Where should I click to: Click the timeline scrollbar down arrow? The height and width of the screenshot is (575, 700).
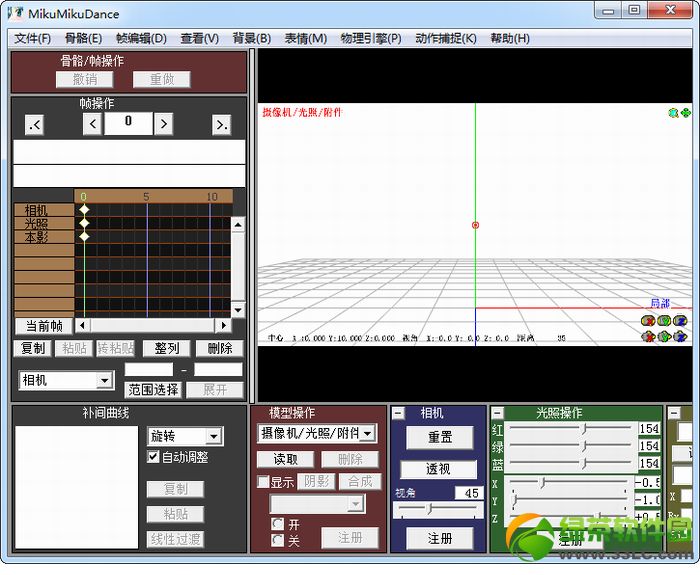[x=238, y=310]
